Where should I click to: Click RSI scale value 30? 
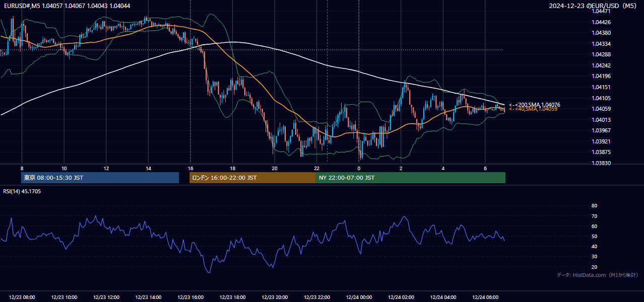point(594,257)
